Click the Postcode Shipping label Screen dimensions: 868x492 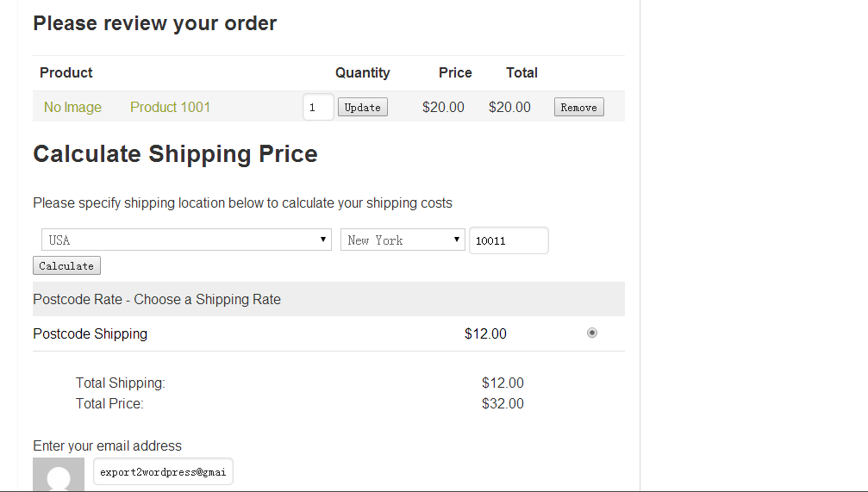coord(91,333)
